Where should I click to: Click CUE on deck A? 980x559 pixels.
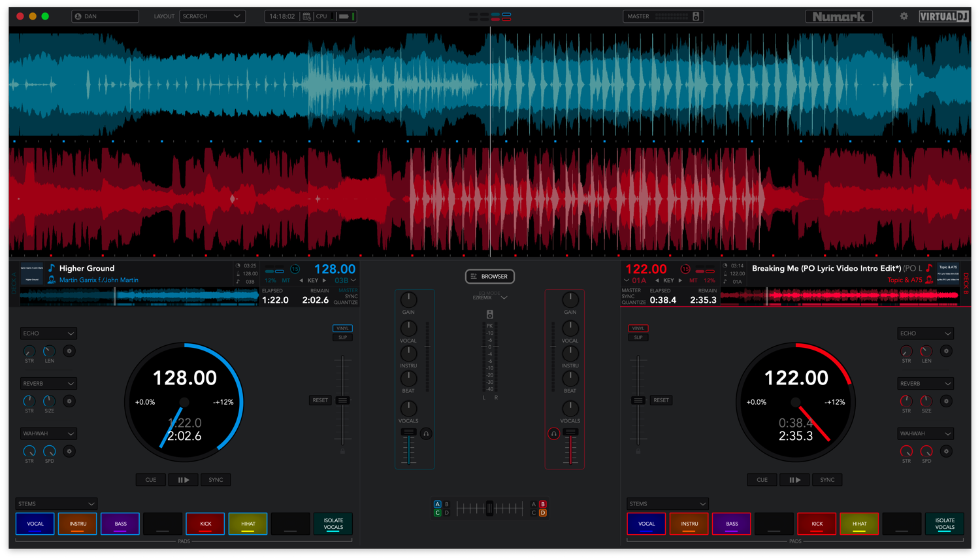150,479
